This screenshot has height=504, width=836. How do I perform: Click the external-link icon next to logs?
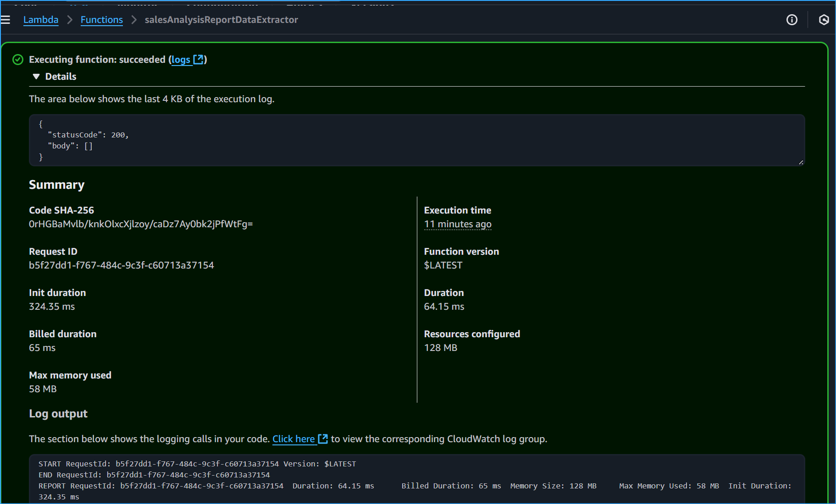click(x=199, y=60)
